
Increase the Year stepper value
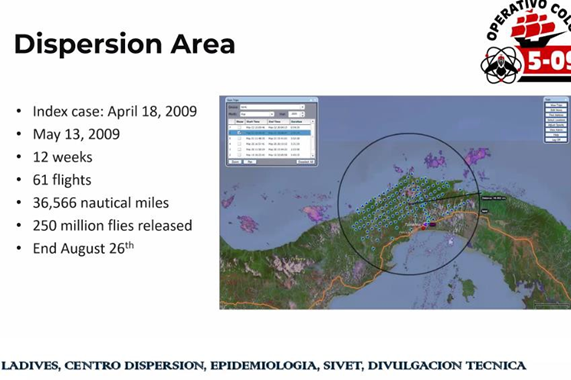303,113
